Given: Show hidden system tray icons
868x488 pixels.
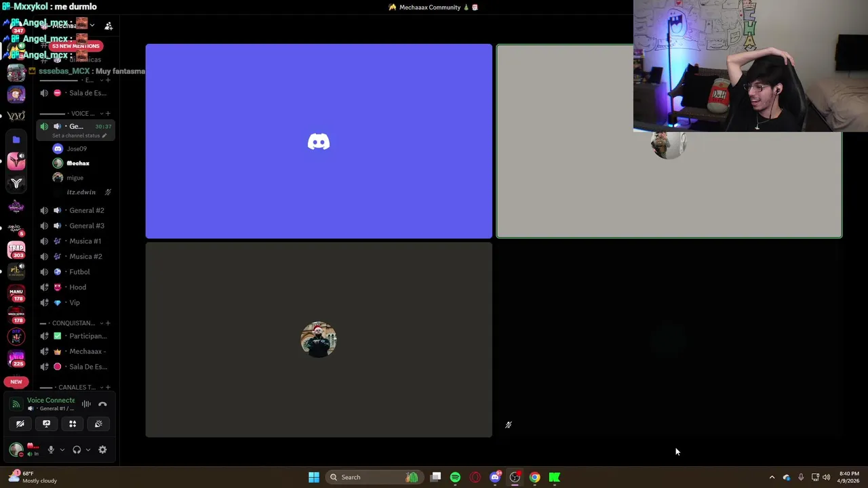Looking at the screenshot, I should coord(772,477).
